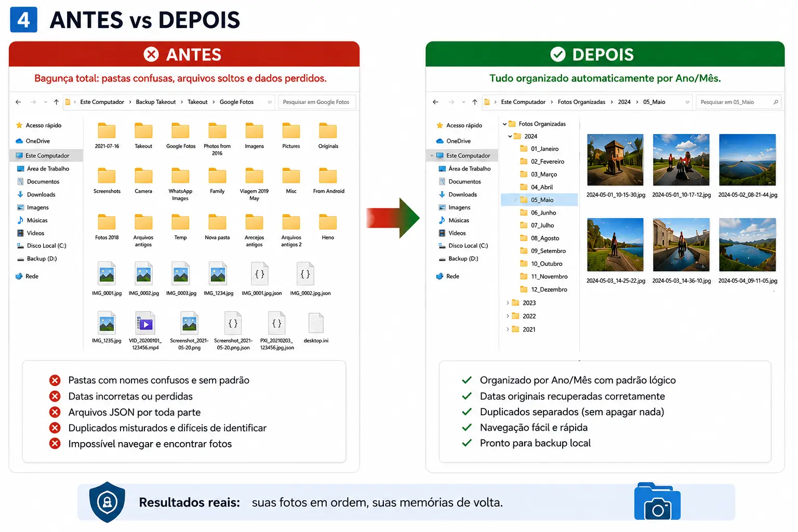
Task: Click Fotos Organizadas breadcrumb in DEPOIS
Action: pos(581,102)
